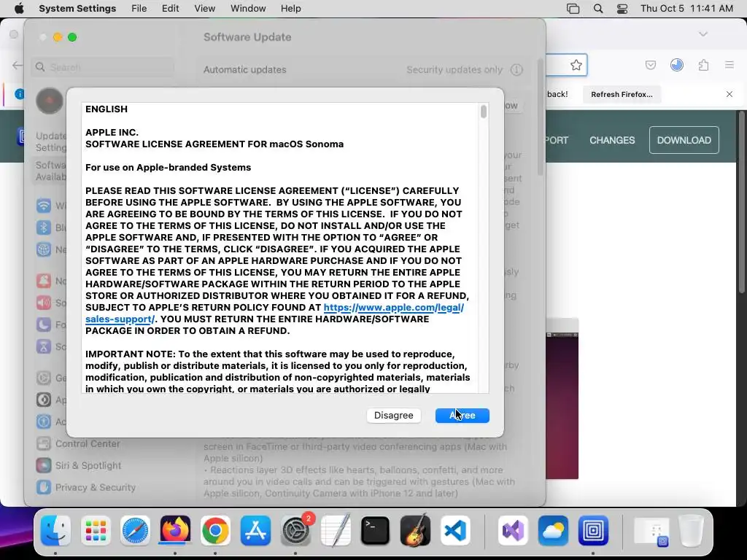Click the Agree button in license dialog

(462, 415)
